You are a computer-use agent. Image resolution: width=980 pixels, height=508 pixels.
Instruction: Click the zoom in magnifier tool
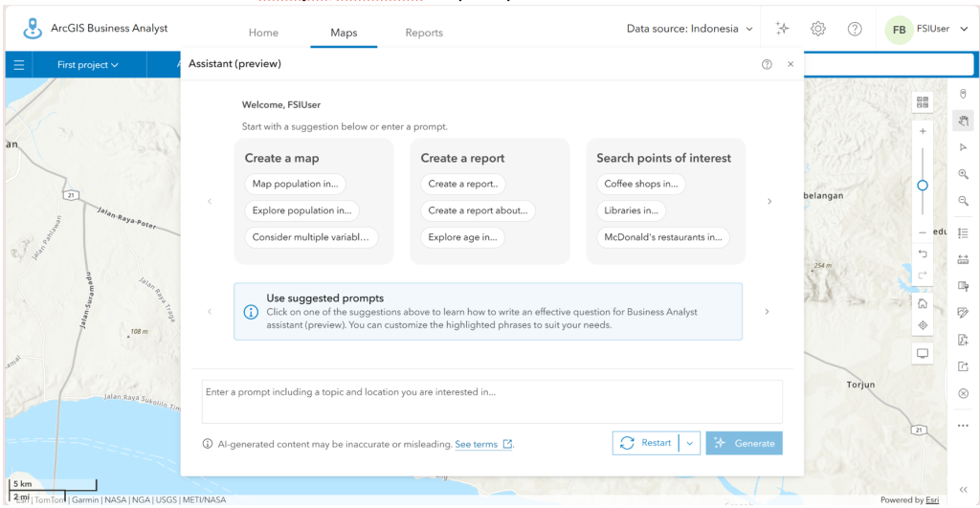coord(963,174)
